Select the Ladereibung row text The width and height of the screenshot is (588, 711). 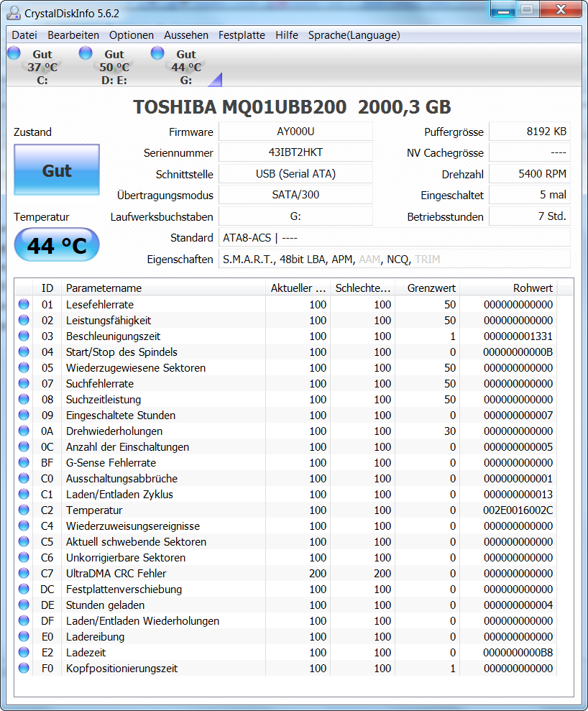95,637
